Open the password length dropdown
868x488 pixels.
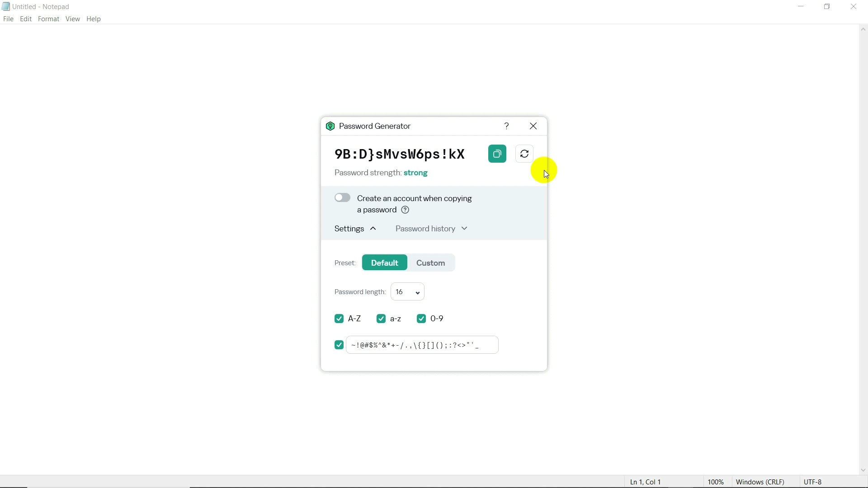point(407,292)
